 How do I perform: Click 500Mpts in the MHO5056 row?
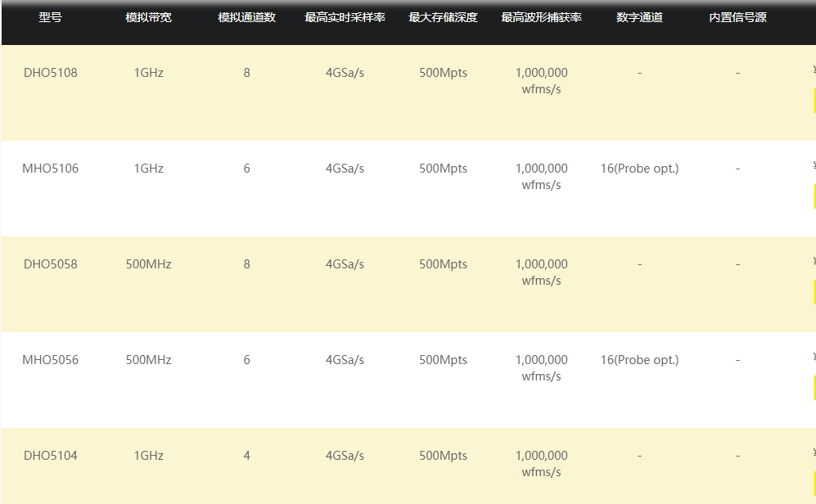click(x=444, y=360)
